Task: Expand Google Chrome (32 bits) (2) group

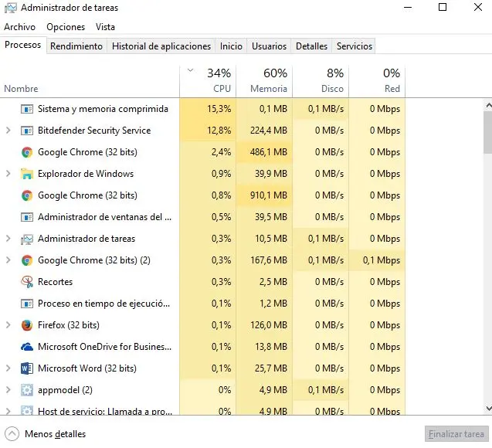Action: click(8, 260)
